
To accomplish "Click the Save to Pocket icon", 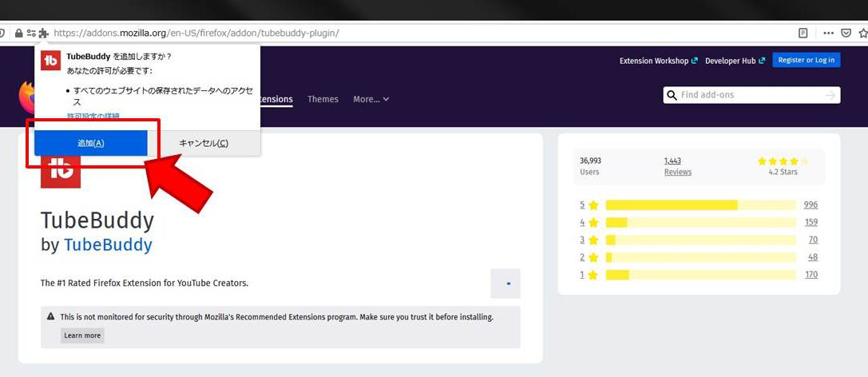I will 846,34.
